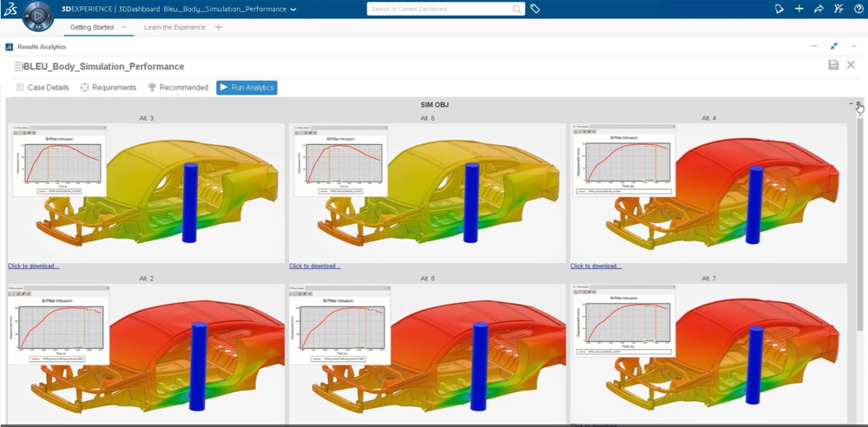This screenshot has width=868, height=427.
Task: Save the analytics case with the floppy icon
Action: coord(833,65)
